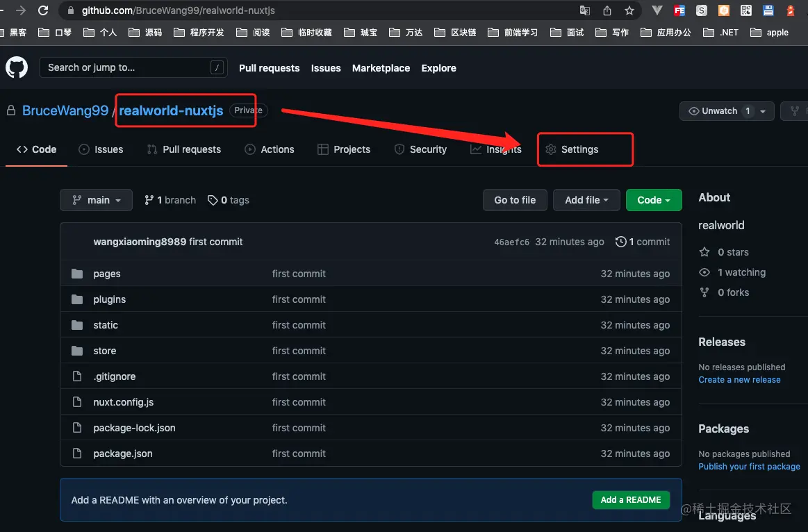Click the blue save disk extension icon

pyautogui.click(x=768, y=10)
